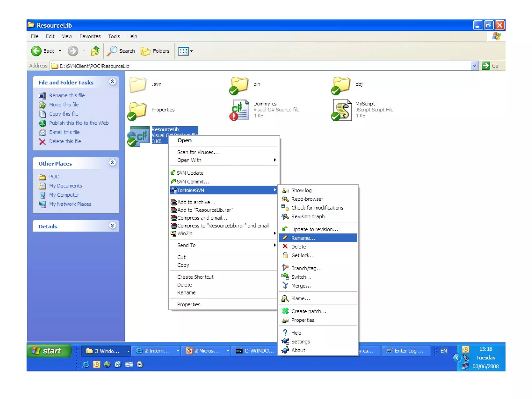Go to My Documents in Other Places

pos(65,186)
